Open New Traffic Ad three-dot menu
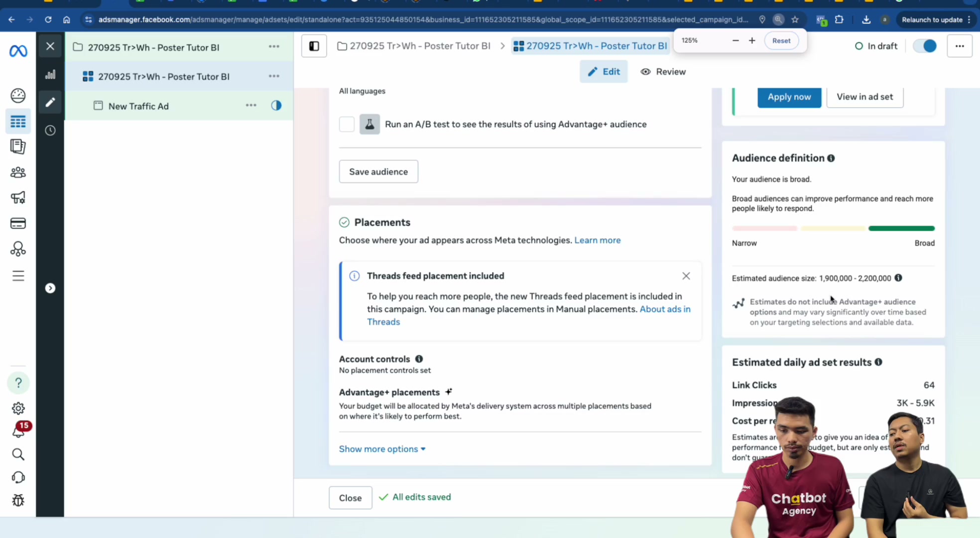Screen dimensions: 980x538 [x=251, y=106]
